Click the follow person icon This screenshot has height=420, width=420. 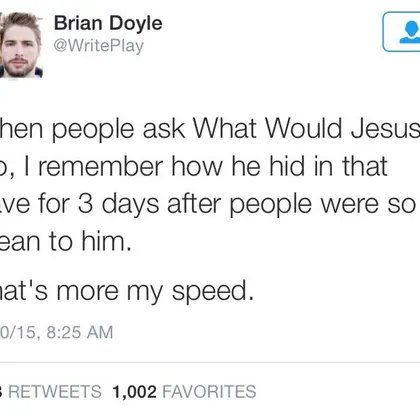pos(410,32)
